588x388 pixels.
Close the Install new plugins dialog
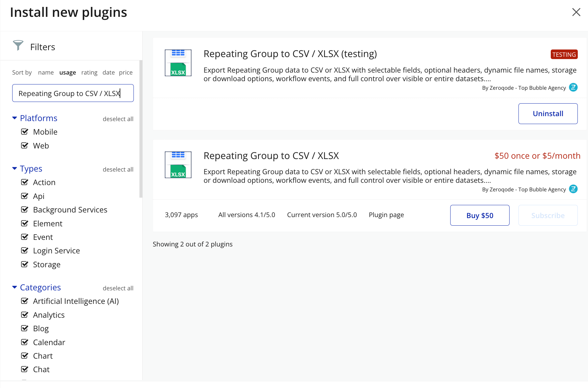click(x=576, y=12)
